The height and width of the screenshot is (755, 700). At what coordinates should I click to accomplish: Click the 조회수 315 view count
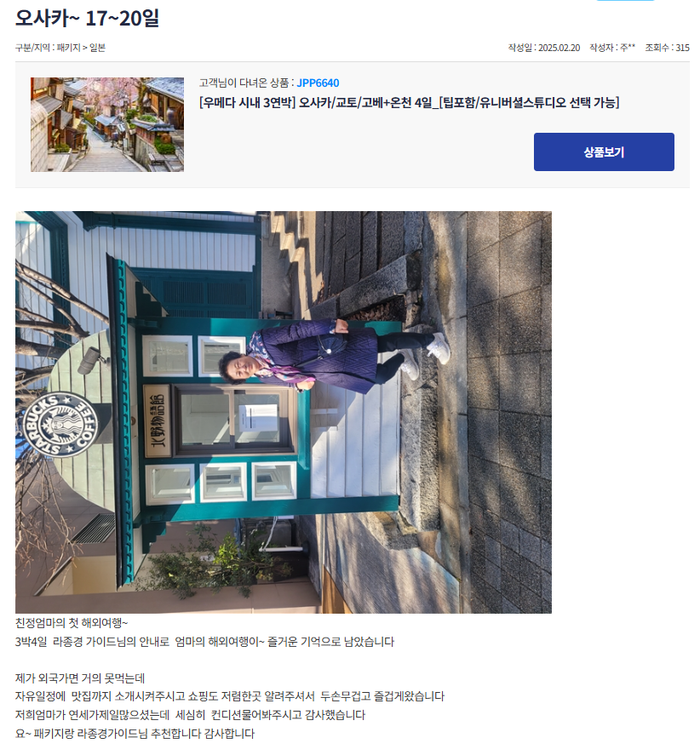pyautogui.click(x=668, y=47)
